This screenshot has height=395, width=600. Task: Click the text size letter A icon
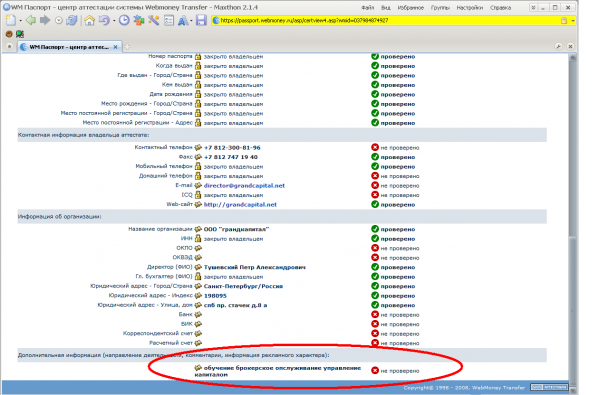click(183, 20)
